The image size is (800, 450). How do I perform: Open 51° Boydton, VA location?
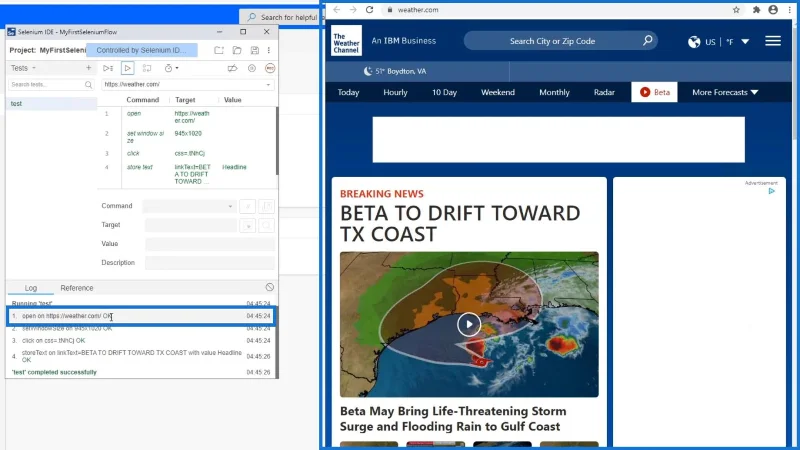coord(395,71)
